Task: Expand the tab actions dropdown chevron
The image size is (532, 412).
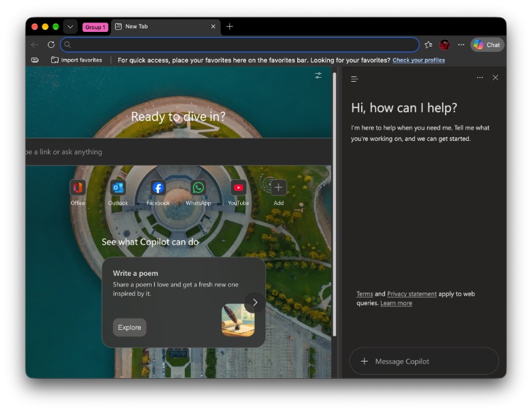Action: point(70,27)
